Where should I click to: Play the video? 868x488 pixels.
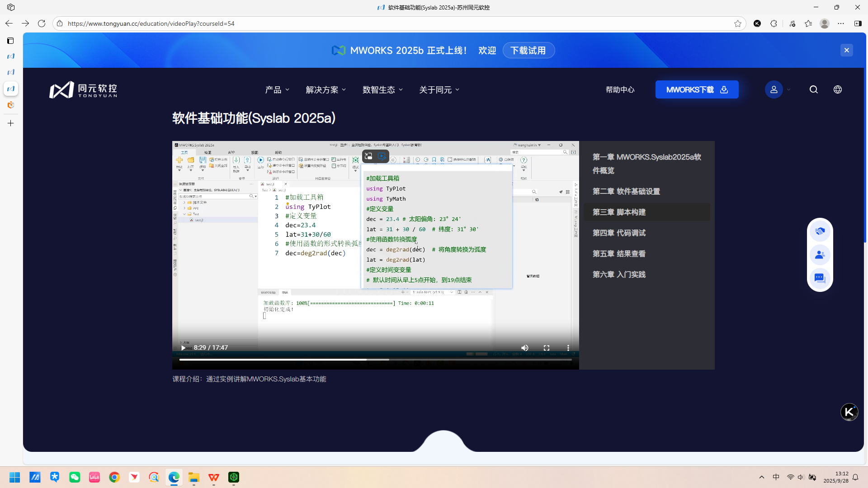pos(183,348)
